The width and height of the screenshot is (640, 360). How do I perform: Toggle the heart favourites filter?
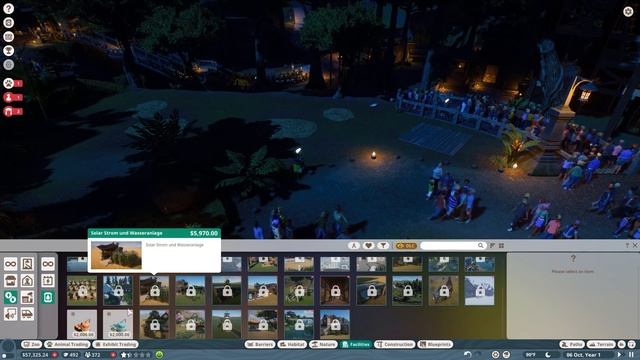pyautogui.click(x=369, y=245)
